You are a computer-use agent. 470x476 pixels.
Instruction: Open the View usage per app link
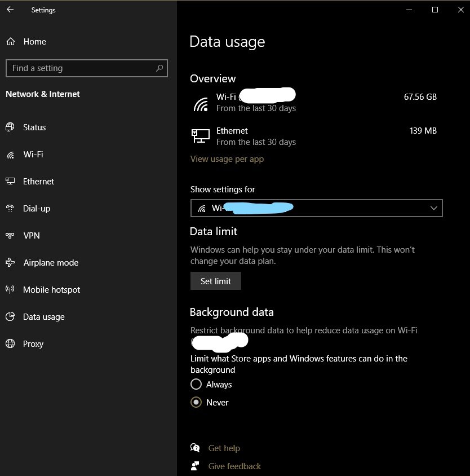(227, 159)
